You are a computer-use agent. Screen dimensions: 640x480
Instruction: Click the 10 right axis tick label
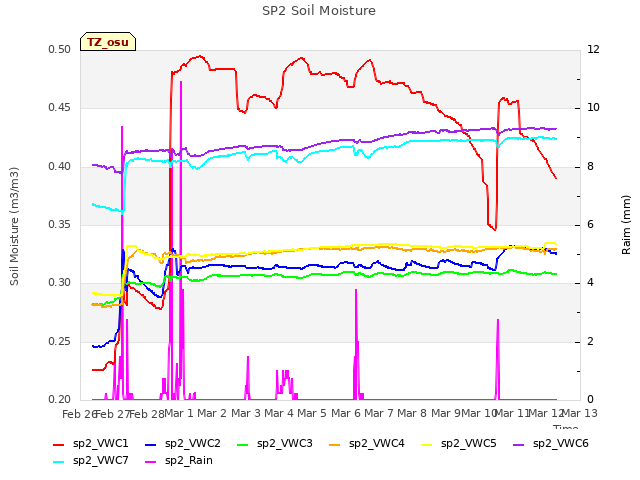593,108
